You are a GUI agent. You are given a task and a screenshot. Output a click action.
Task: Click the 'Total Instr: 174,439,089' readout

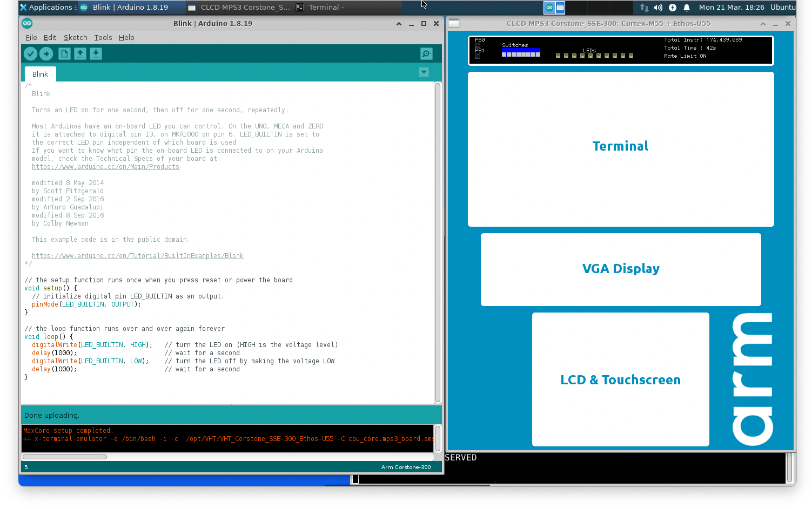click(x=703, y=40)
